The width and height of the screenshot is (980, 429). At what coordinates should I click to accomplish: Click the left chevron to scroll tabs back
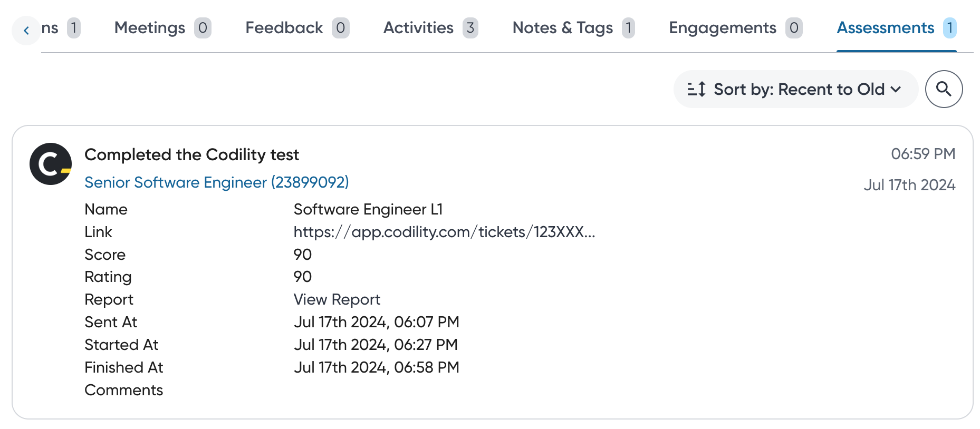tap(26, 30)
